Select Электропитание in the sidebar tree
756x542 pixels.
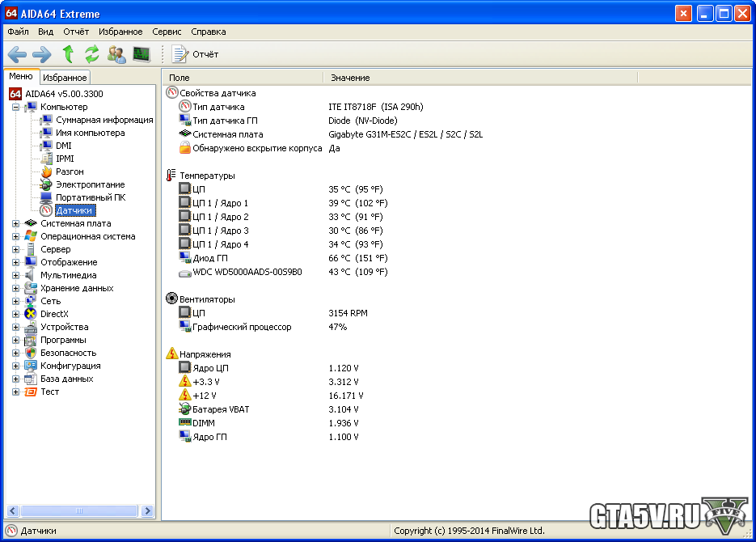pos(90,184)
